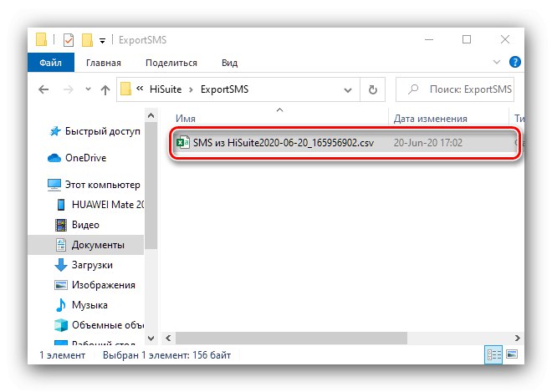The width and height of the screenshot is (552, 392).
Task: Sort by Дата изменения column header
Action: click(431, 119)
